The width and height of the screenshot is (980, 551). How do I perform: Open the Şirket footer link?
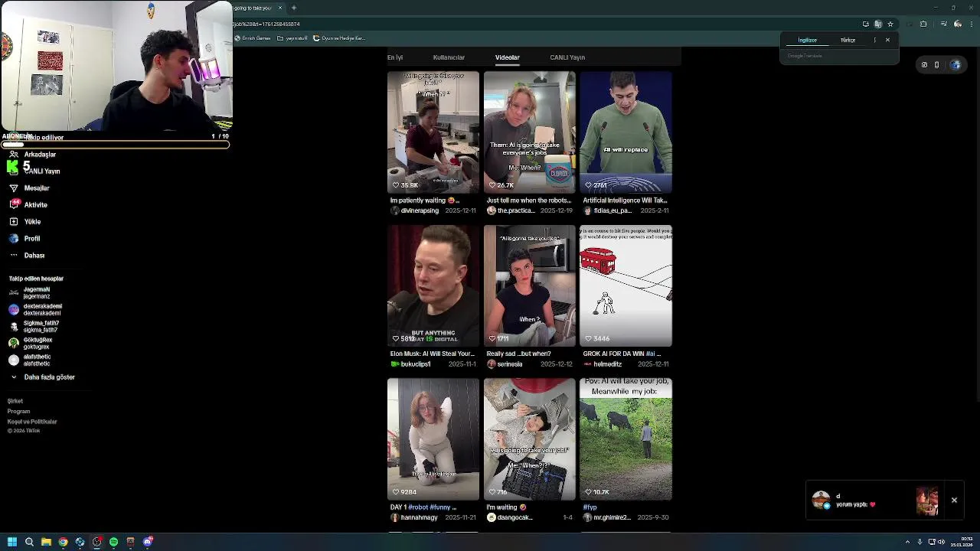point(15,401)
